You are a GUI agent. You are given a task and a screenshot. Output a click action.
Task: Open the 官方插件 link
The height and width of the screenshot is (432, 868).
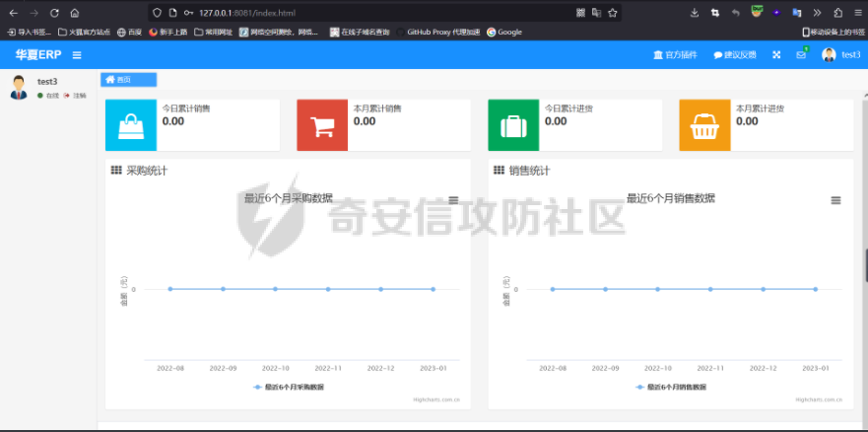point(675,54)
